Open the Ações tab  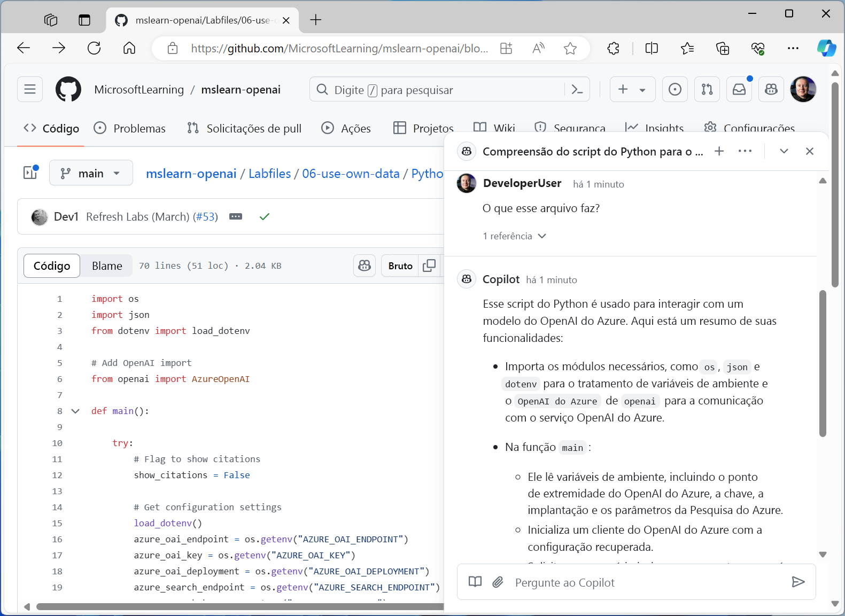click(x=346, y=128)
